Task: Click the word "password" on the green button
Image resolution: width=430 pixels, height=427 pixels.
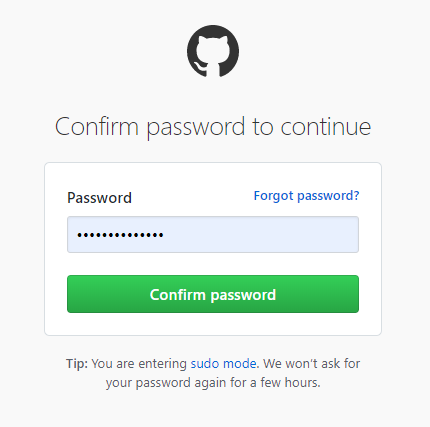Action: [243, 295]
